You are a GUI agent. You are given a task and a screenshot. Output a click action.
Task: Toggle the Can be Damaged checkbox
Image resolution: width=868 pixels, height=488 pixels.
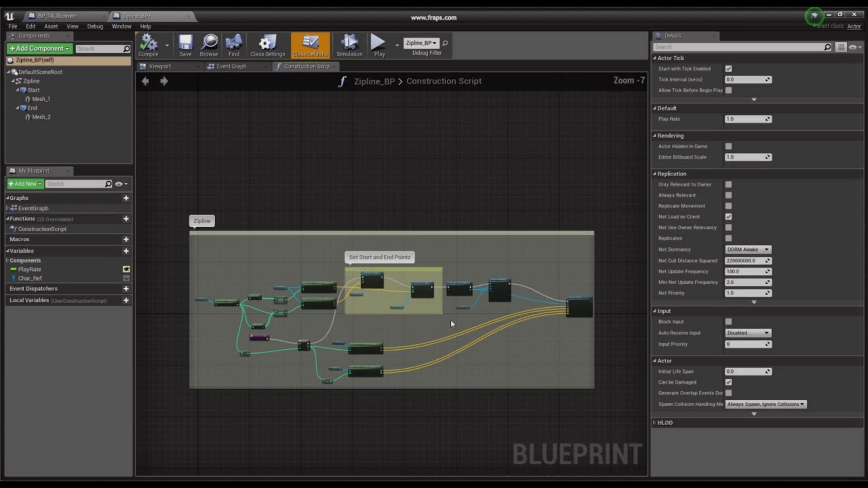click(x=728, y=382)
